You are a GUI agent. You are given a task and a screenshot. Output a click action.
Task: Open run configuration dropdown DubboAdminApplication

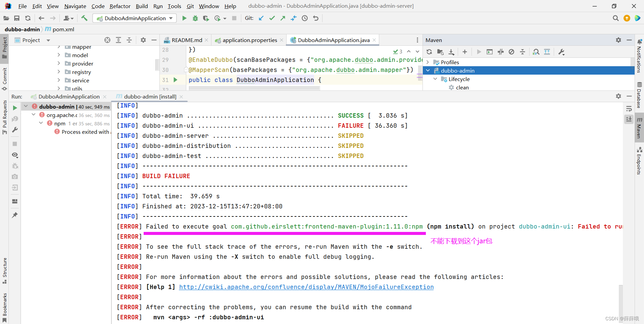pos(135,18)
